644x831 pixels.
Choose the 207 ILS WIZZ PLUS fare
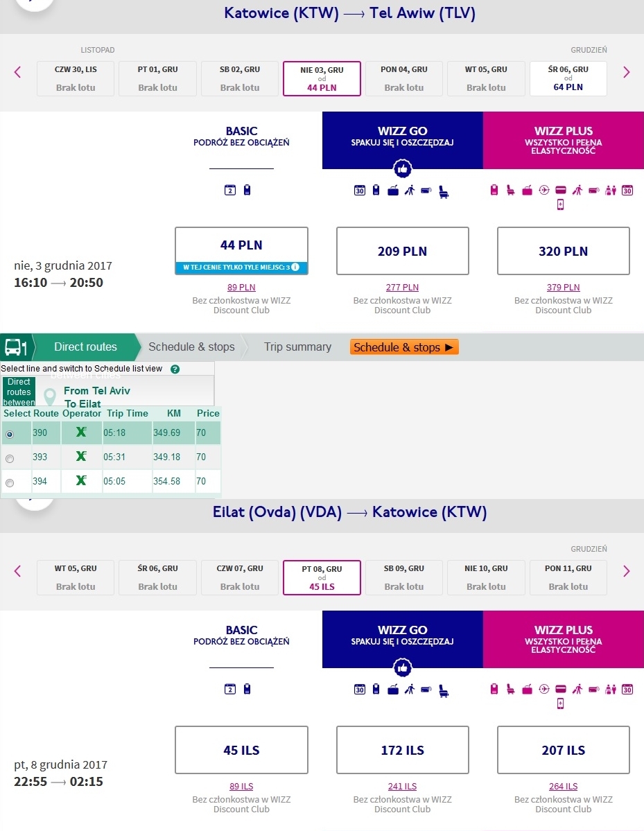[563, 750]
